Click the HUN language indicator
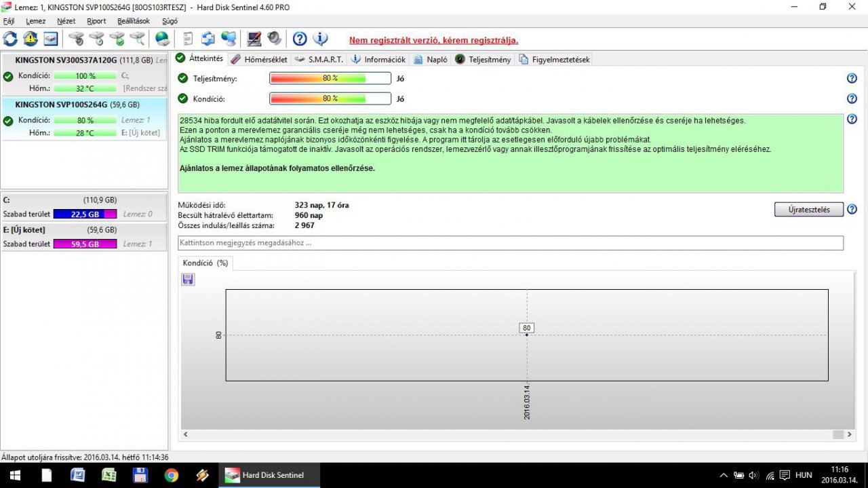 pos(804,475)
